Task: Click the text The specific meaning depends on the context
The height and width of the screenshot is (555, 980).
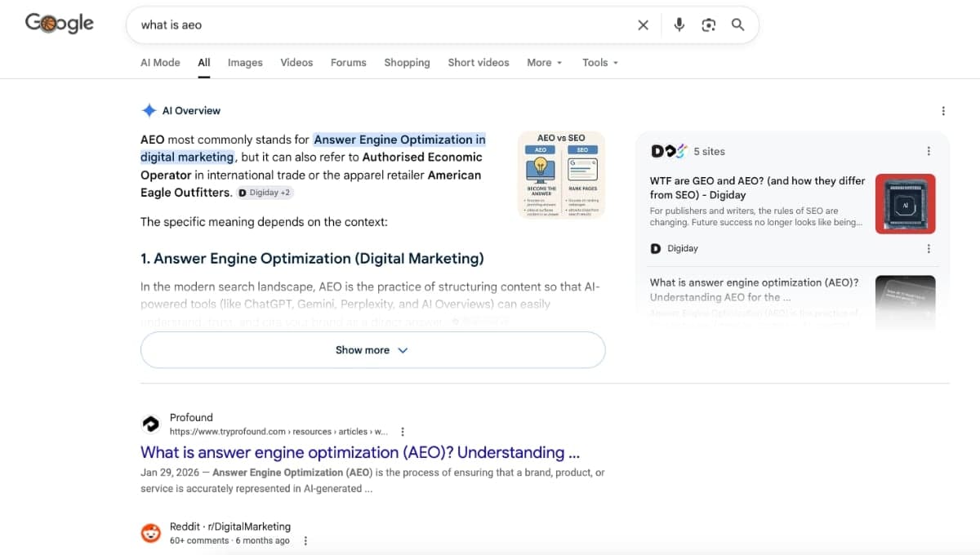Action: (x=264, y=222)
